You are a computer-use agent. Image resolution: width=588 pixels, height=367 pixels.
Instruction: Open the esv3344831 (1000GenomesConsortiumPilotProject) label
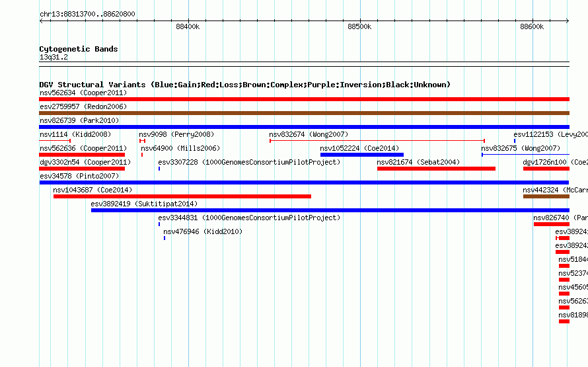click(249, 218)
